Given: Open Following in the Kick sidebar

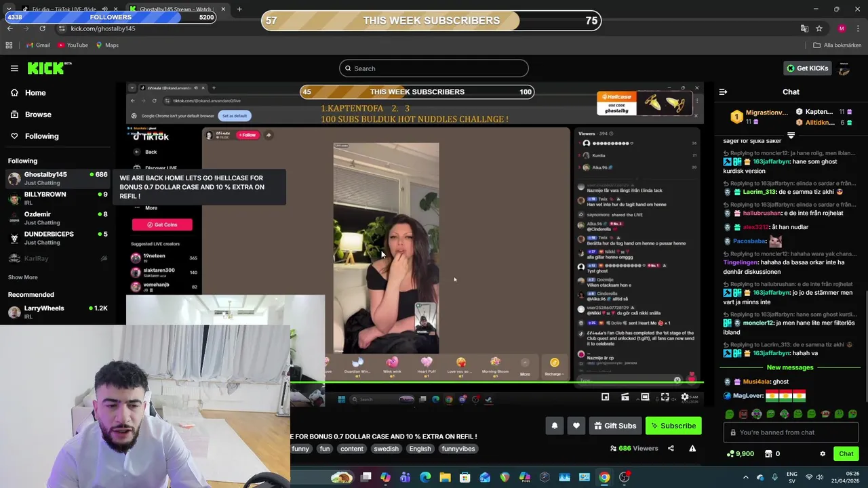Looking at the screenshot, I should pos(41,136).
